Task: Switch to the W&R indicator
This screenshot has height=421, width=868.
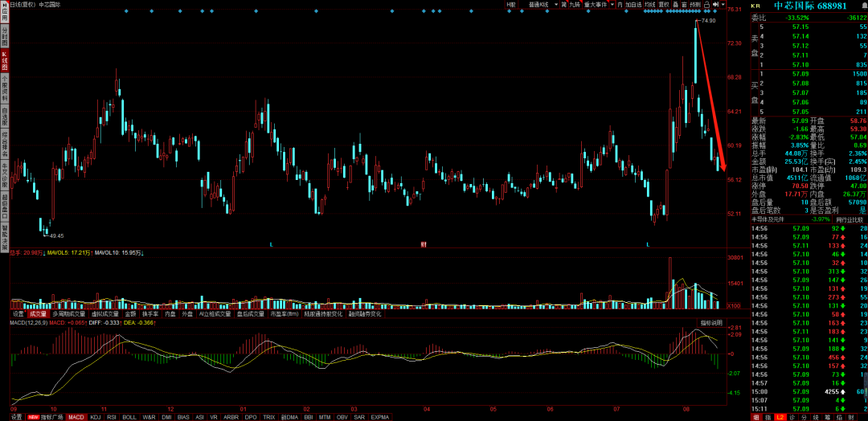Action: (149, 417)
